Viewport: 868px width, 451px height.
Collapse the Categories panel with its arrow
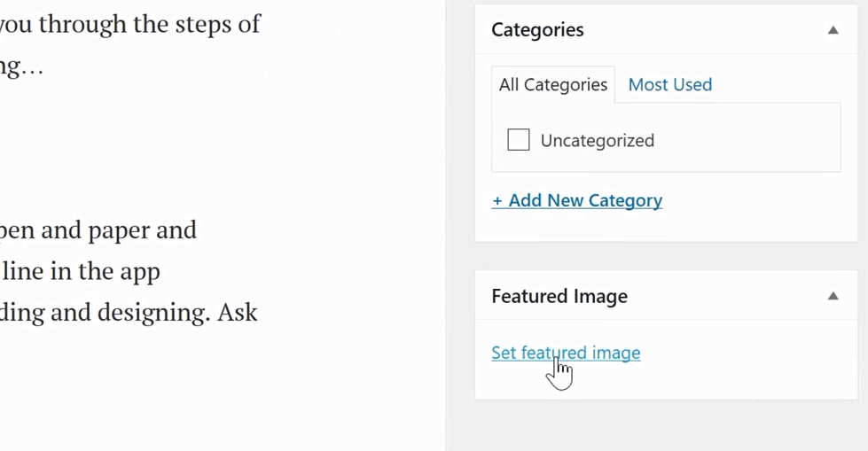833,30
